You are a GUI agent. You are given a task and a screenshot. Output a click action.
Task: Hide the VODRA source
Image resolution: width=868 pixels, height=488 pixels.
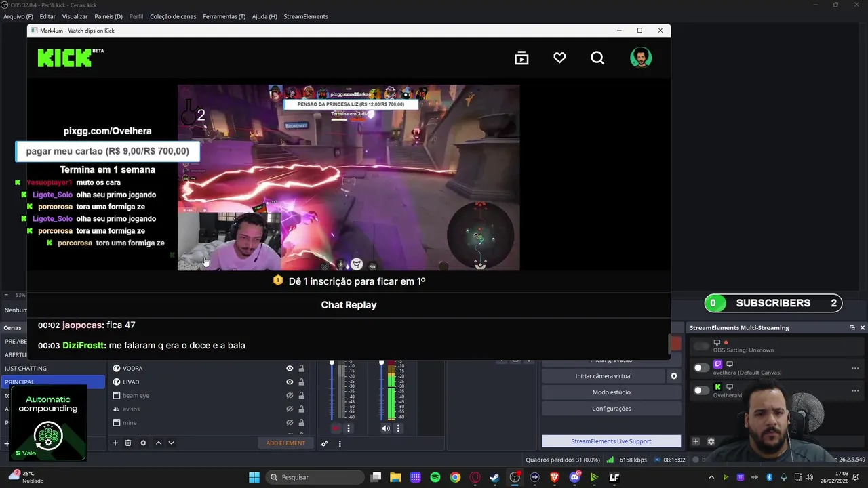click(290, 369)
